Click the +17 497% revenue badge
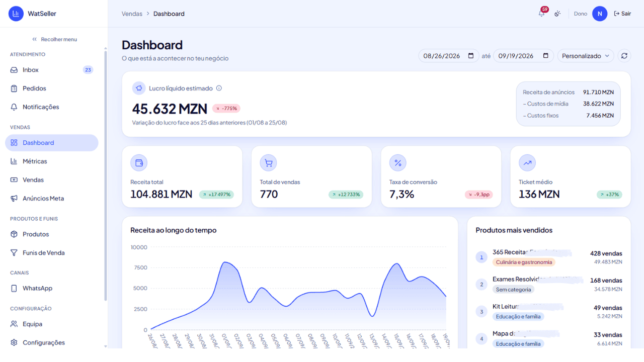Screen dimensions: 644x362 click(x=216, y=195)
